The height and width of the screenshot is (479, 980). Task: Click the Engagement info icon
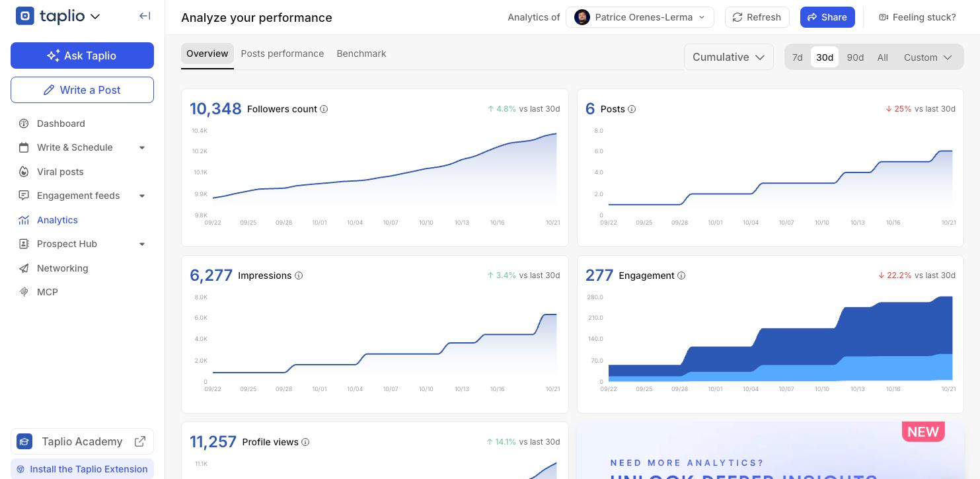click(681, 276)
